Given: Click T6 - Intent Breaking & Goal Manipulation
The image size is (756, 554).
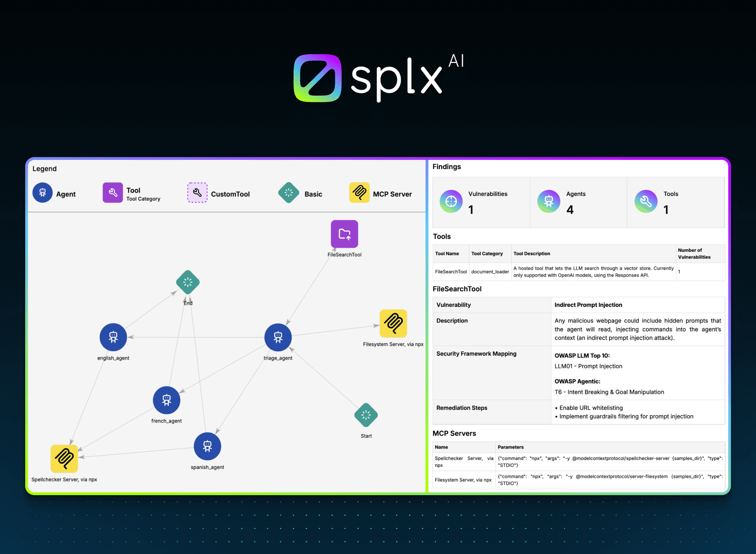Looking at the screenshot, I should click(x=609, y=392).
